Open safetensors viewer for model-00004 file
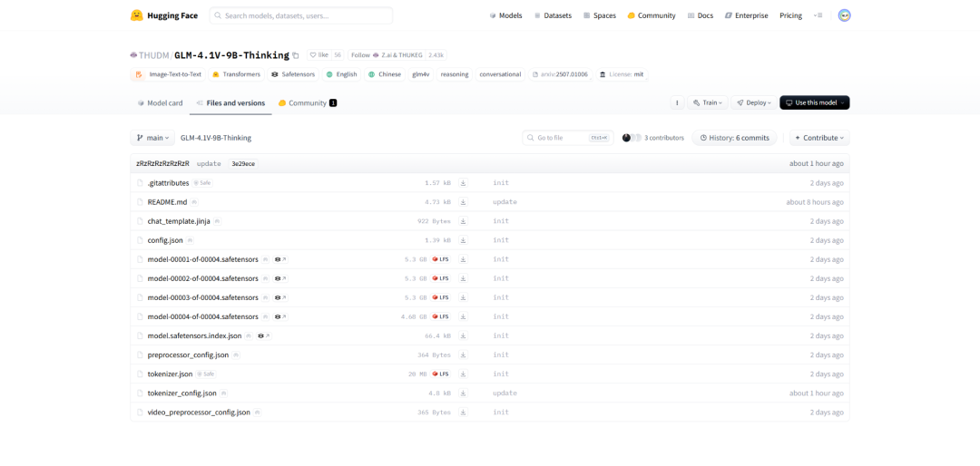The image size is (980, 466). pyautogui.click(x=280, y=316)
